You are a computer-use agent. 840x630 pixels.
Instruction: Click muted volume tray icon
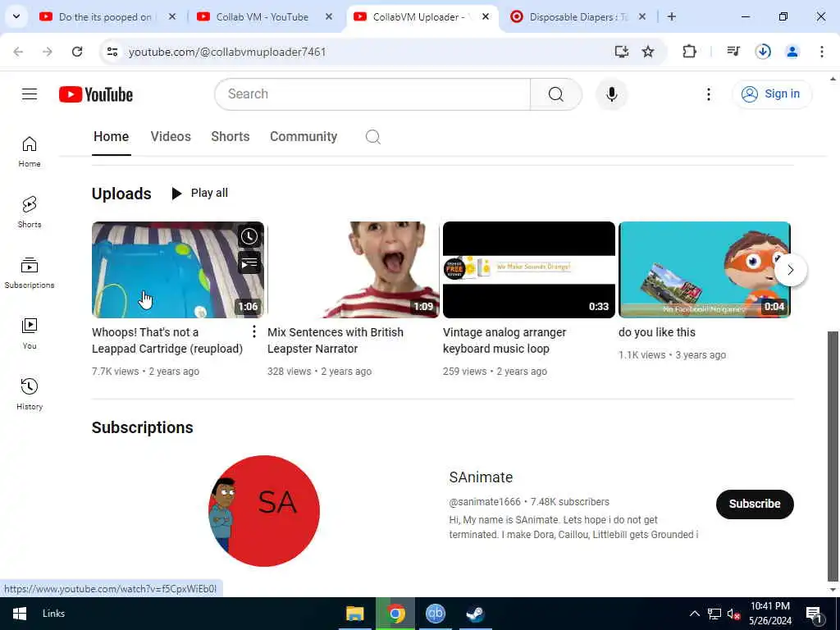click(733, 614)
